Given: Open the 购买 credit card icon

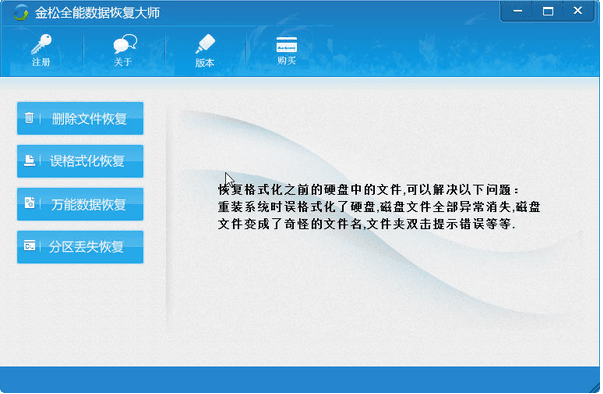Looking at the screenshot, I should 287,45.
